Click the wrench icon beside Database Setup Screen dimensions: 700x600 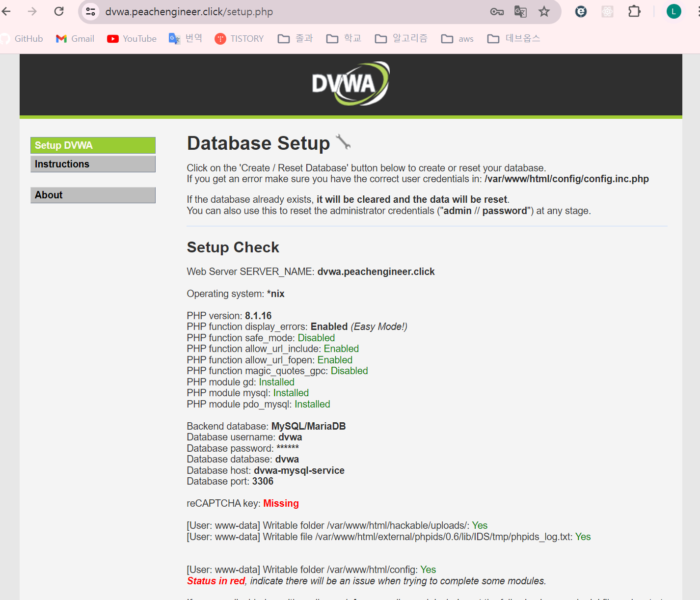(343, 142)
